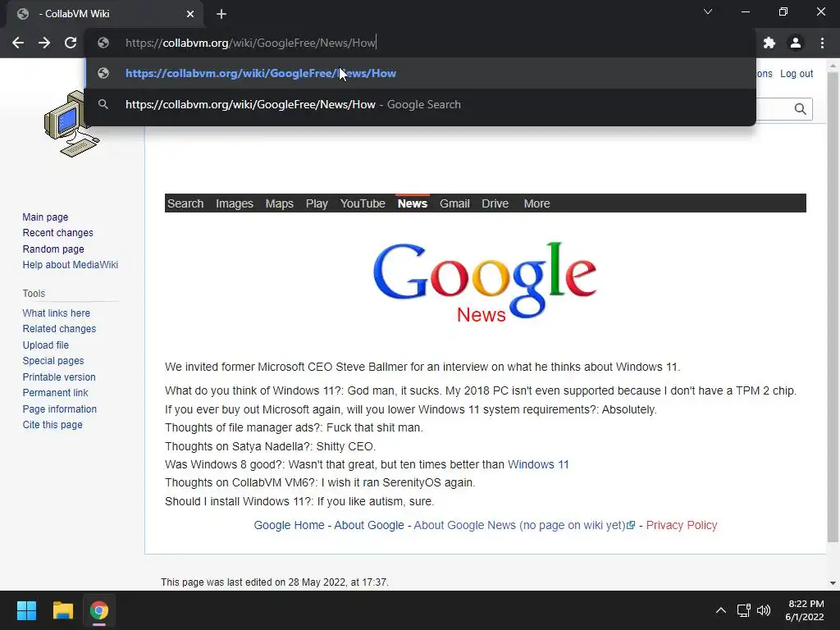Select the Google Search suggestion row
This screenshot has height=630, width=840.
point(420,104)
